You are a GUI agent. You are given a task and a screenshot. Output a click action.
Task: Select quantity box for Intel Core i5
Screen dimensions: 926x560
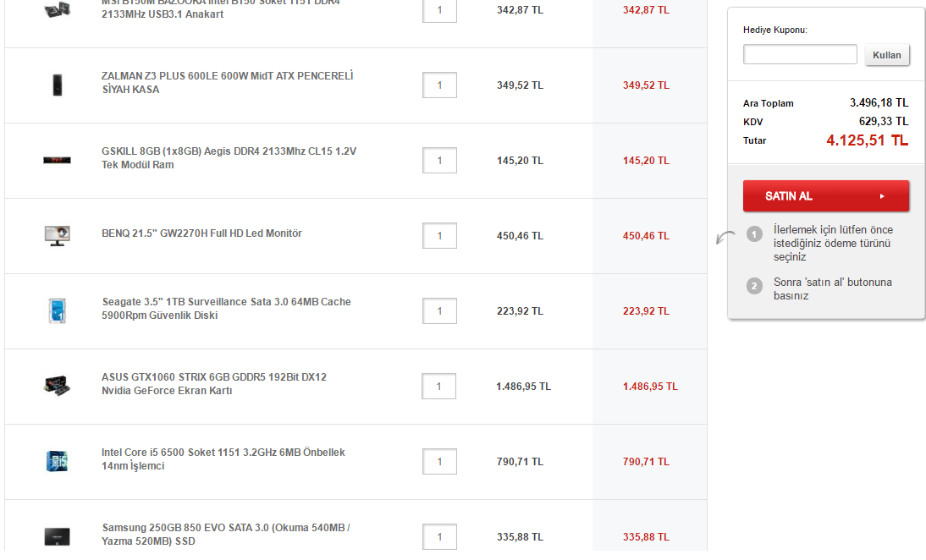coord(439,461)
